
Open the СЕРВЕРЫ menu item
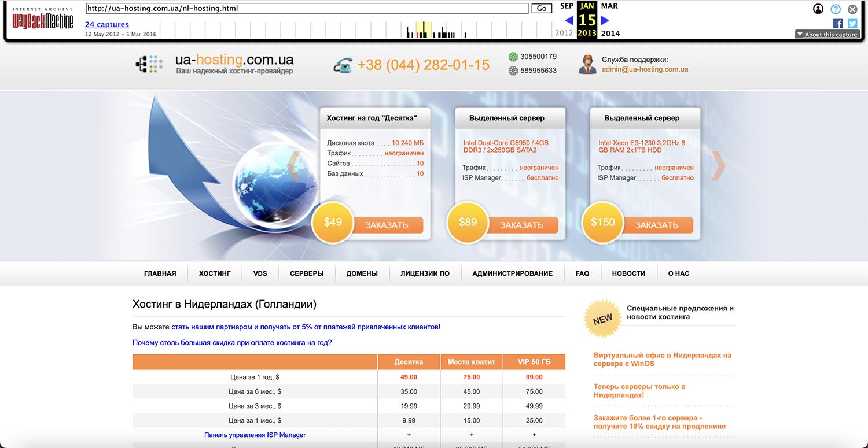[x=307, y=273]
